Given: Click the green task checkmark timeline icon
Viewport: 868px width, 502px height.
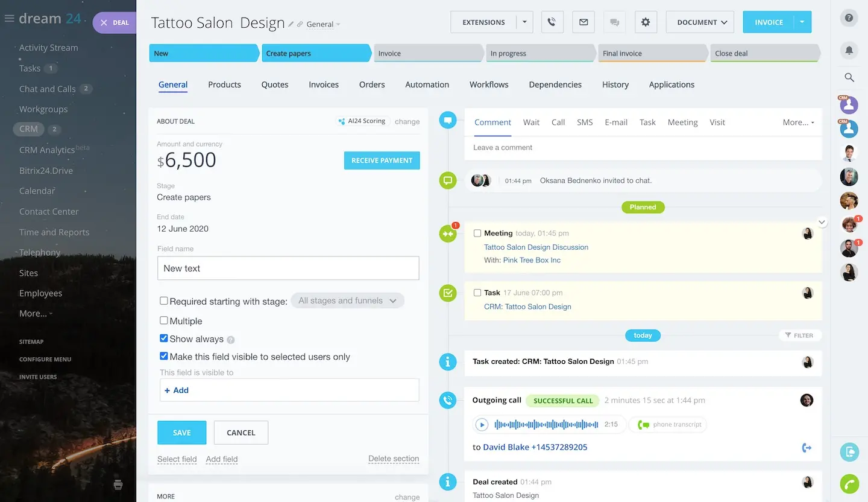Looking at the screenshot, I should (x=447, y=293).
